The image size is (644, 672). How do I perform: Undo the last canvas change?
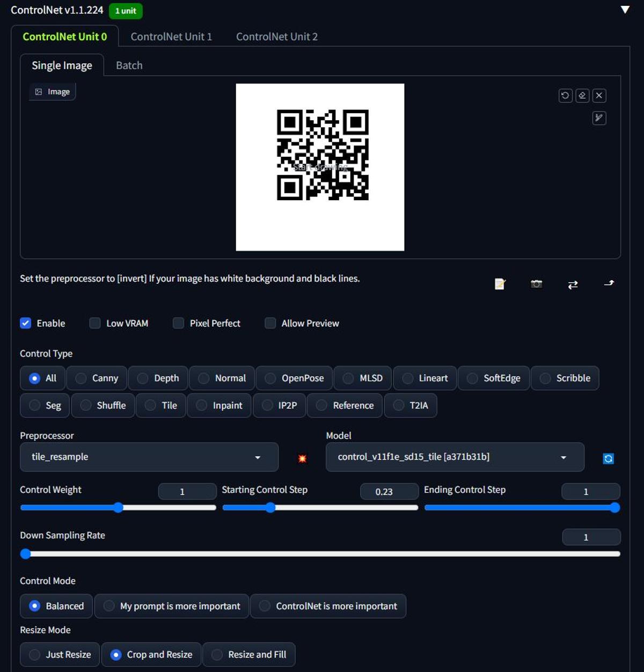click(565, 96)
